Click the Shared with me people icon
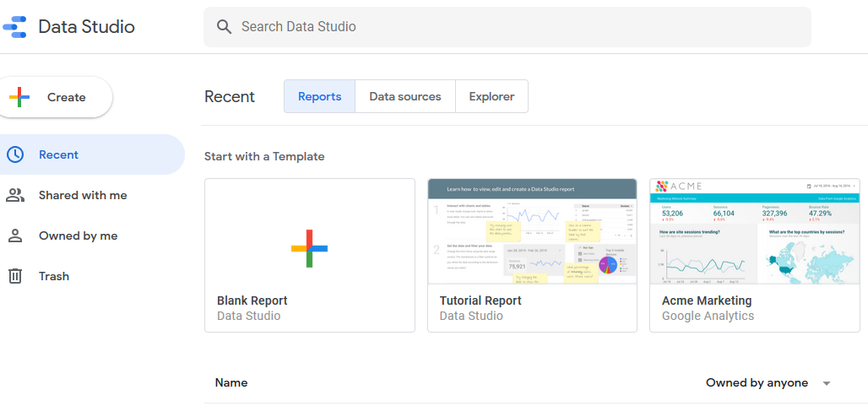868x417 pixels. (15, 195)
